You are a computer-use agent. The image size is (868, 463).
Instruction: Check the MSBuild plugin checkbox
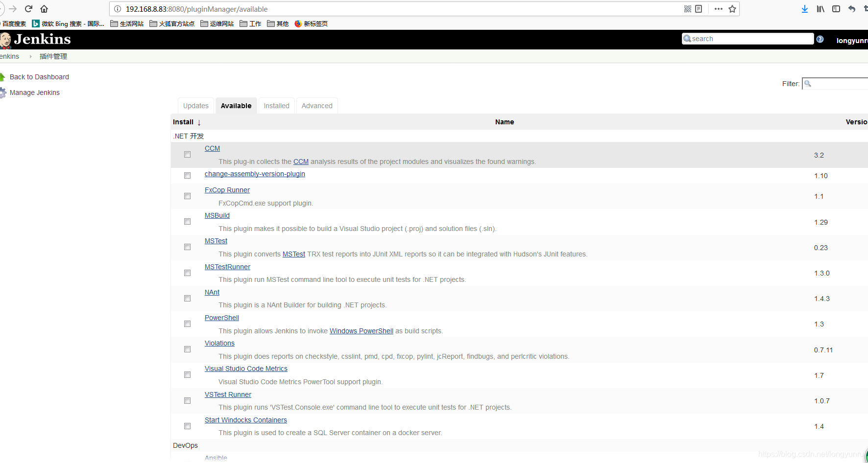(x=187, y=222)
